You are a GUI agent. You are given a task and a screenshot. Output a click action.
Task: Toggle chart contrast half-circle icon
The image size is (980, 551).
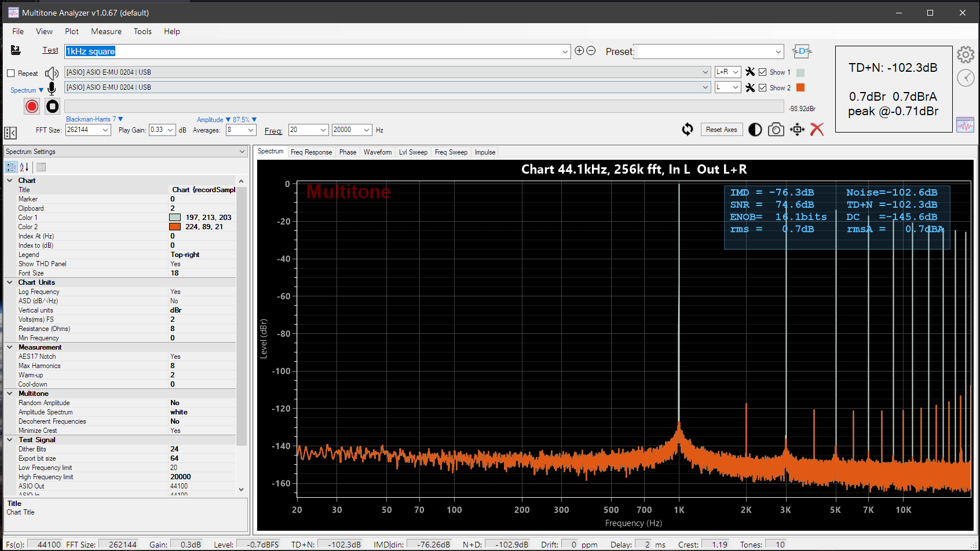click(x=755, y=130)
